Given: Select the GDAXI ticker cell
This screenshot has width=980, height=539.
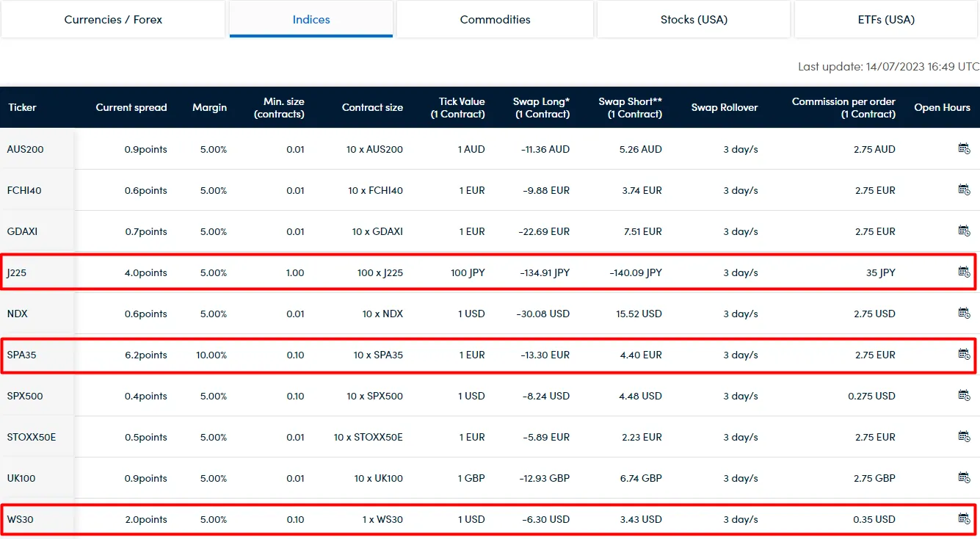Looking at the screenshot, I should [37, 231].
